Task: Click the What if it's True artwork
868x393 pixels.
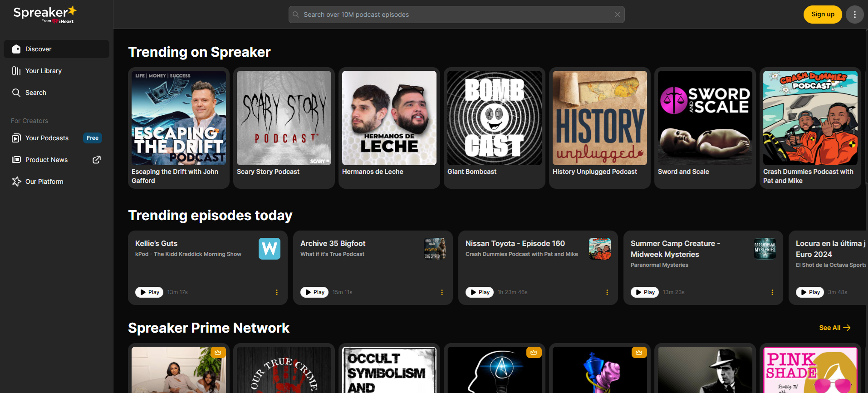Action: [435, 249]
